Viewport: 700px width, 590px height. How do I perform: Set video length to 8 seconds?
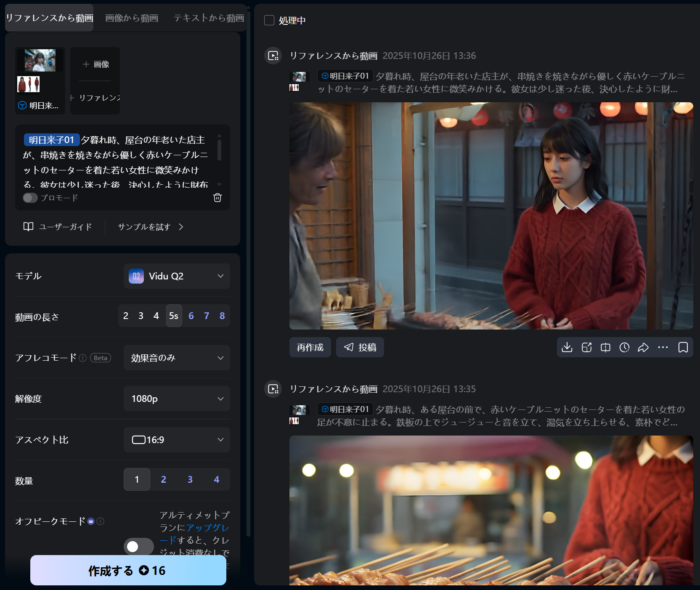click(222, 316)
